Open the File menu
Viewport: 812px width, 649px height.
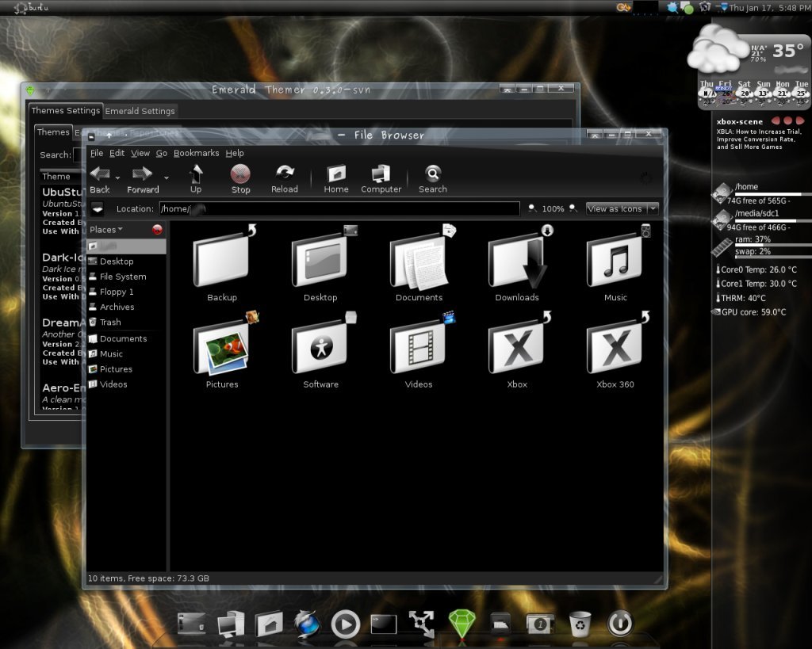[x=96, y=153]
